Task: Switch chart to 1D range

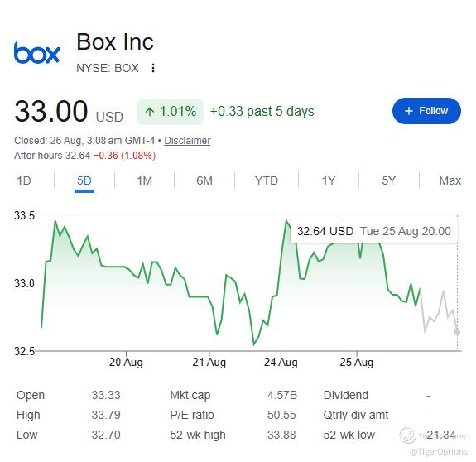Action: pos(24,181)
